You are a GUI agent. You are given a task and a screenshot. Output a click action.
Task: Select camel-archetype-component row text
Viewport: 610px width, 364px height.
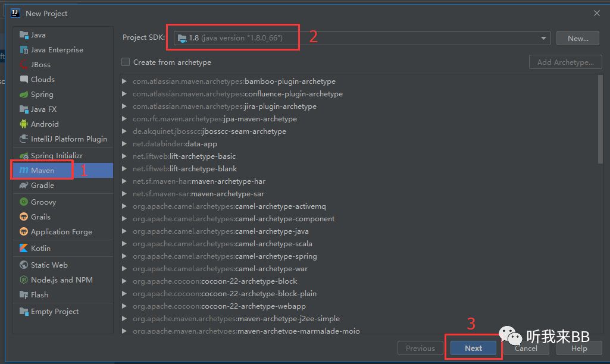tap(233, 218)
